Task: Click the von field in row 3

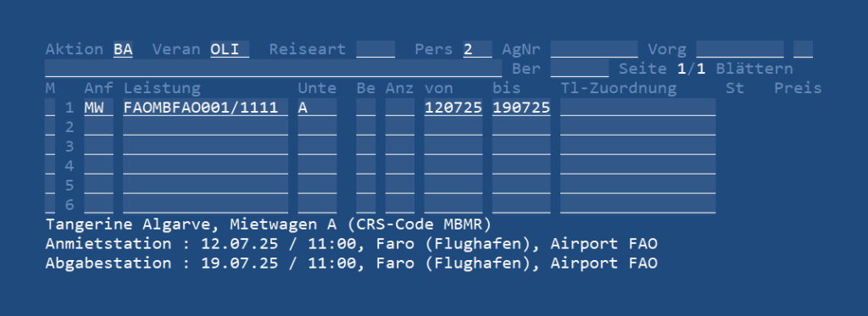Action: [453, 146]
